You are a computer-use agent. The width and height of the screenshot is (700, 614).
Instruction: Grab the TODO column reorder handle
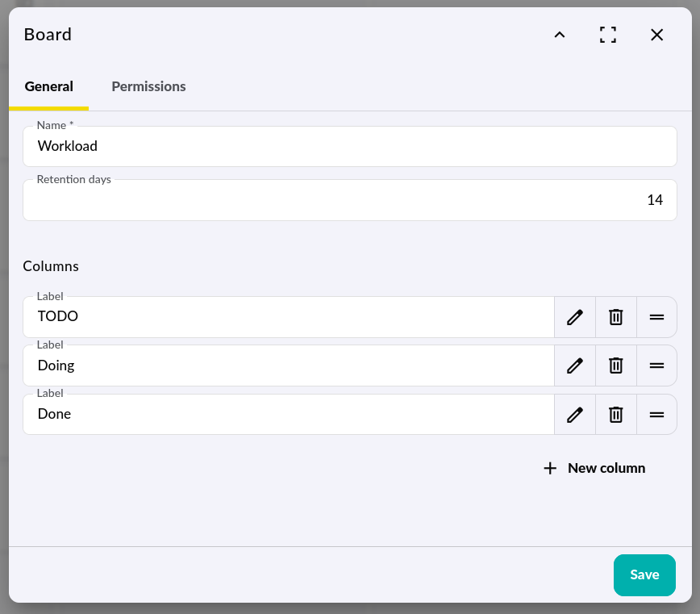coord(656,317)
